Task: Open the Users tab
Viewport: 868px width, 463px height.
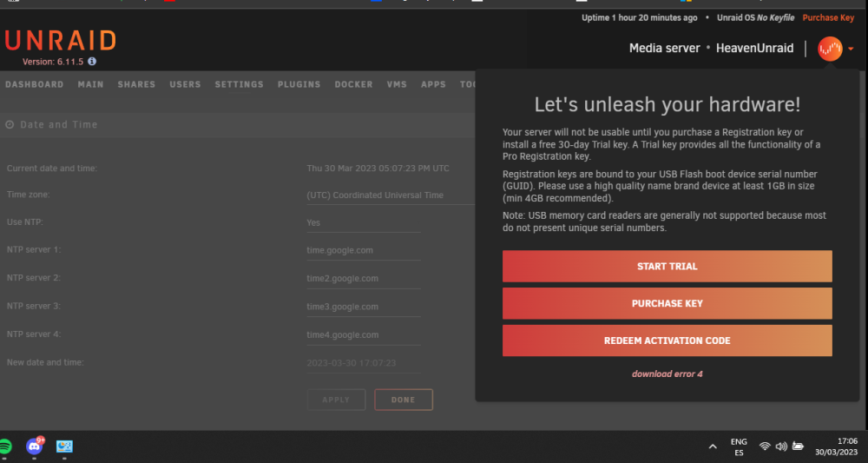Action: [185, 84]
